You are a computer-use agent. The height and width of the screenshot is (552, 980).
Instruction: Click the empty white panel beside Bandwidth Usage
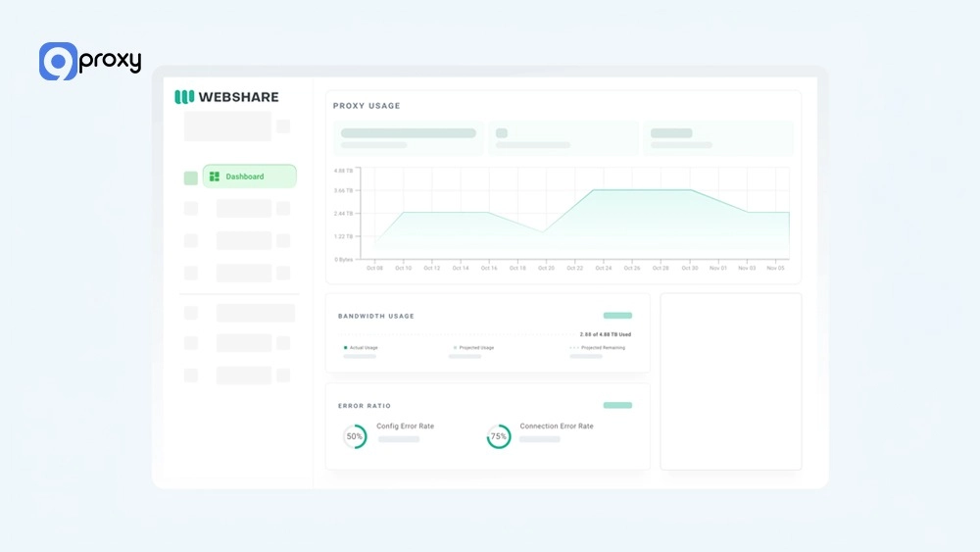tap(730, 381)
